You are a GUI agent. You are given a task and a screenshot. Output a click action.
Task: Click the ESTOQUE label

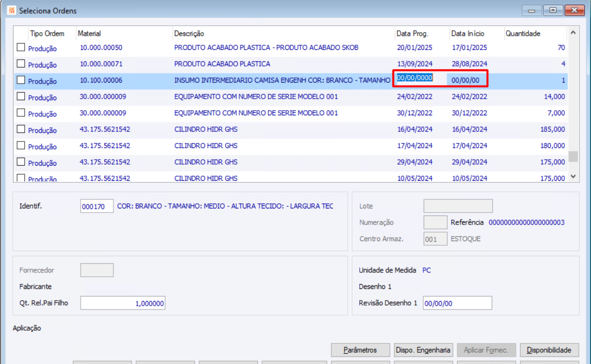coord(466,239)
